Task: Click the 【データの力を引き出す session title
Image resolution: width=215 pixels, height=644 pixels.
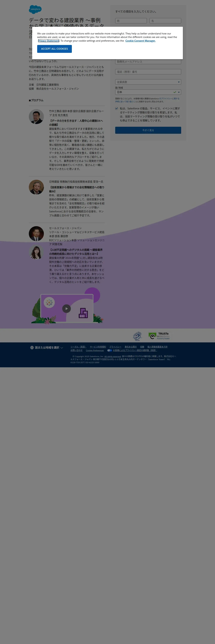Action: click(x=76, y=123)
